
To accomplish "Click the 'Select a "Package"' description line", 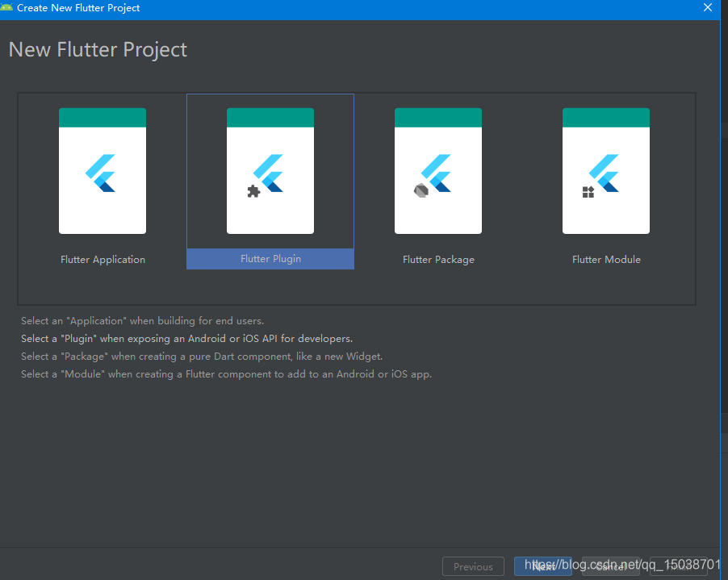I will tap(202, 357).
